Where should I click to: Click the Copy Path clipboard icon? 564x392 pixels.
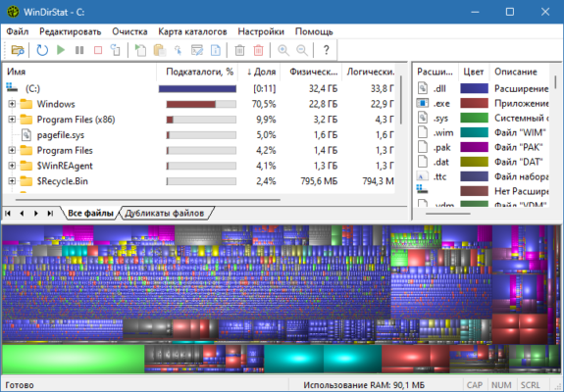coord(159,50)
